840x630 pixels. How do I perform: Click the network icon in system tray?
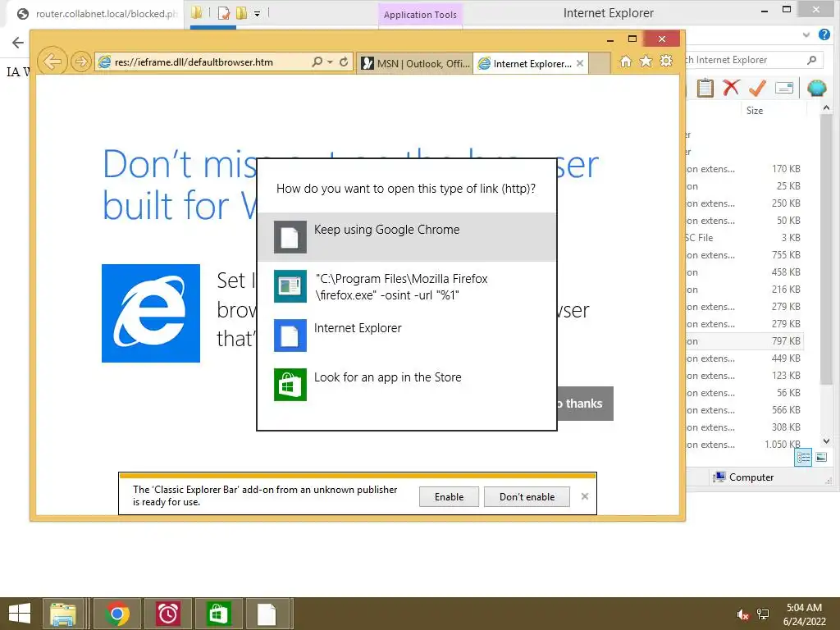pyautogui.click(x=763, y=614)
